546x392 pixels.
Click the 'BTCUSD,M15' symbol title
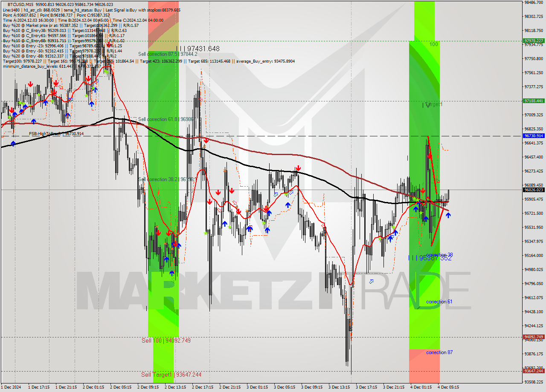(20, 4)
